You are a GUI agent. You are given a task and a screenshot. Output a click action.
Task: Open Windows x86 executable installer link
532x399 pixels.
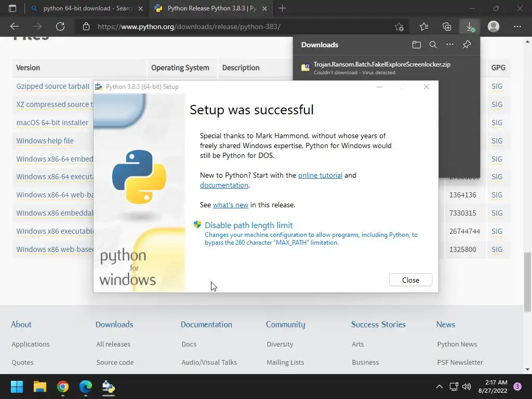tap(55, 231)
